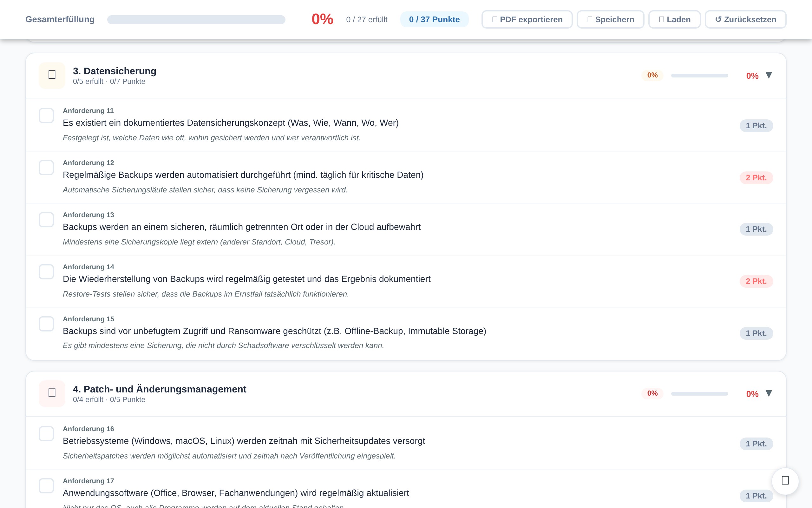
Task: Click the Datensicherung section progress bar
Action: [700, 76]
